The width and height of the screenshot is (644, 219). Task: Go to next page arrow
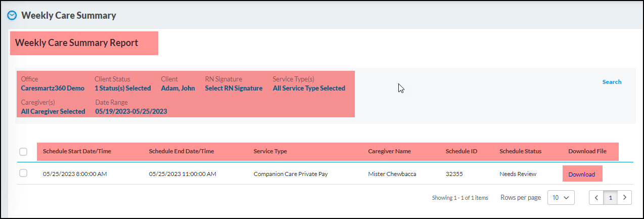tap(625, 198)
